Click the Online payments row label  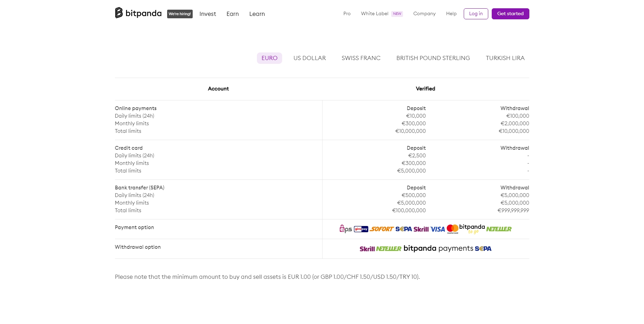(136, 108)
